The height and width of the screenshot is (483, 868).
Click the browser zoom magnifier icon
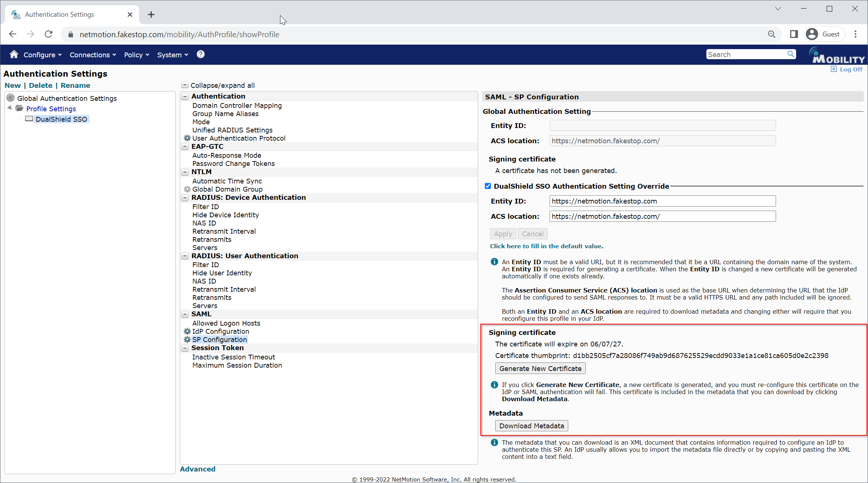(x=772, y=34)
